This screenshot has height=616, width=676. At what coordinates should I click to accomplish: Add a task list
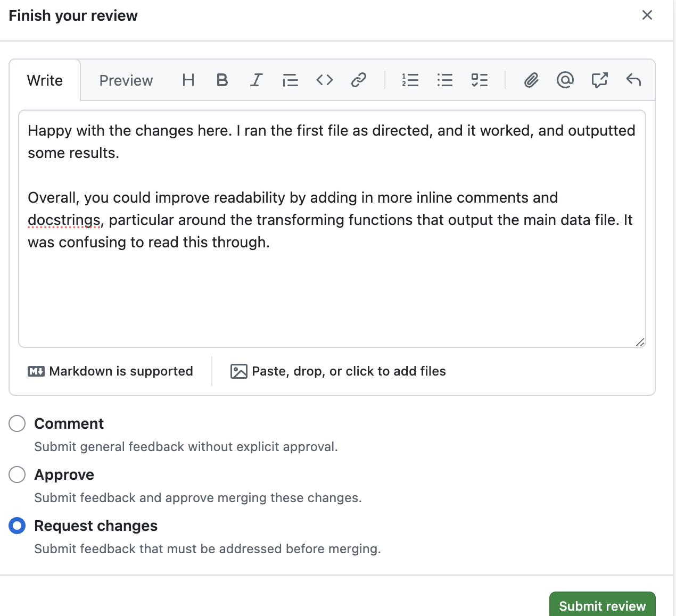(x=479, y=80)
